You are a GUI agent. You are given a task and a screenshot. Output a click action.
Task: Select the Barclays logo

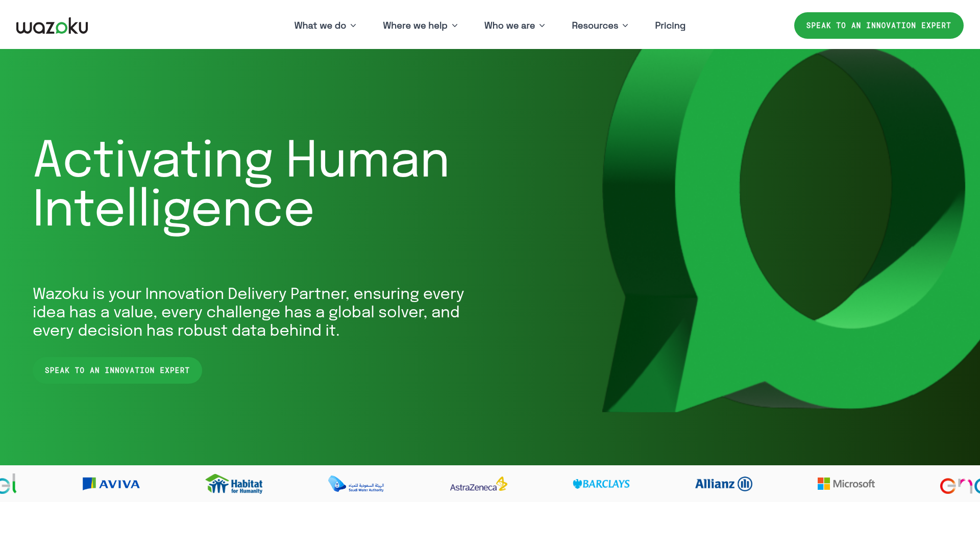[601, 484]
